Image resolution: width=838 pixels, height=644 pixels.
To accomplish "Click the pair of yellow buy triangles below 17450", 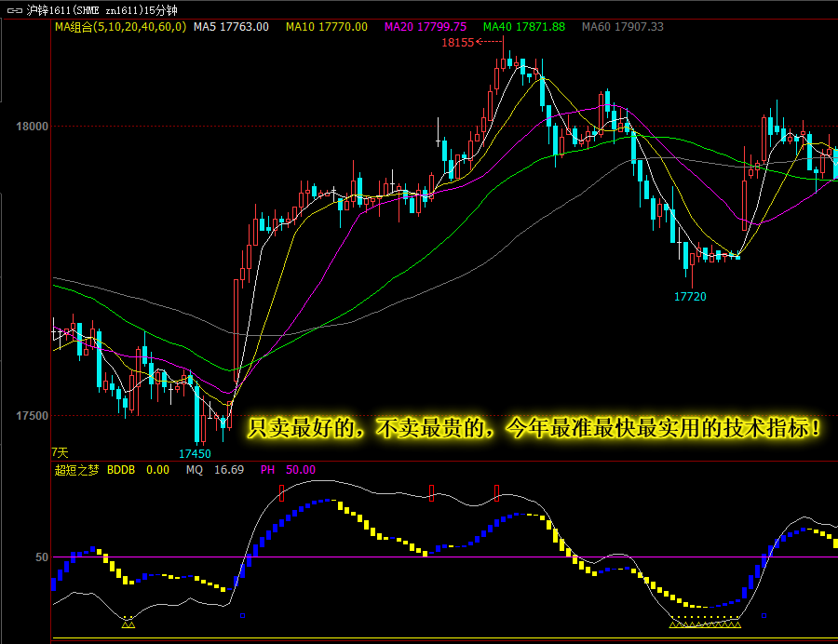I will point(128,624).
